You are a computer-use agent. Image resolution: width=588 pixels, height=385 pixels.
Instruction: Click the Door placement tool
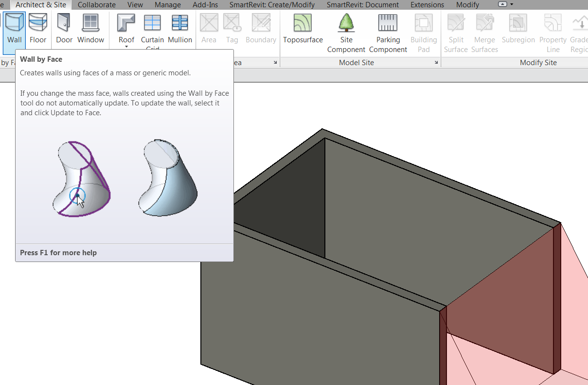coord(64,27)
